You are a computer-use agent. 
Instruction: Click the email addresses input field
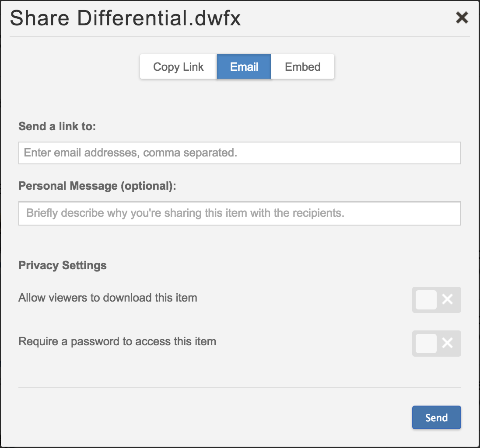coord(239,153)
